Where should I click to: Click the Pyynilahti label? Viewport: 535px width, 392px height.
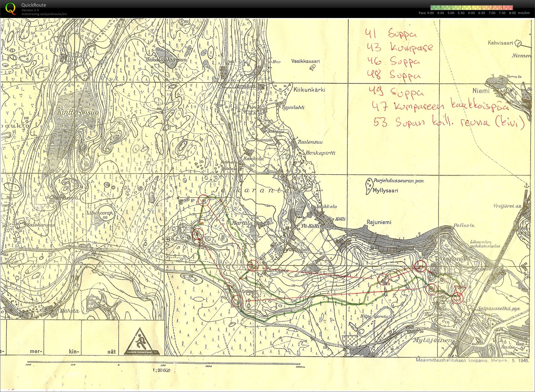pyautogui.click(x=293, y=108)
